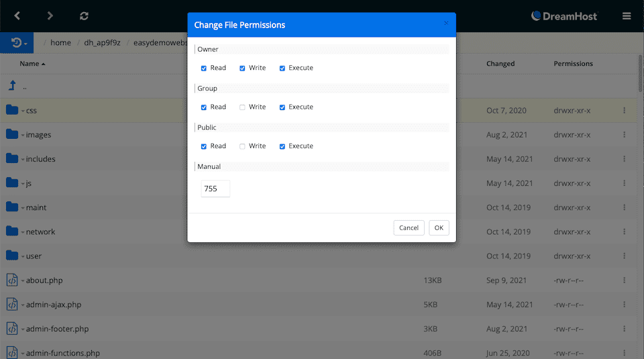This screenshot has height=359, width=644.
Task: Open dropdown arrow next to admin-ajax.php
Action: point(22,305)
